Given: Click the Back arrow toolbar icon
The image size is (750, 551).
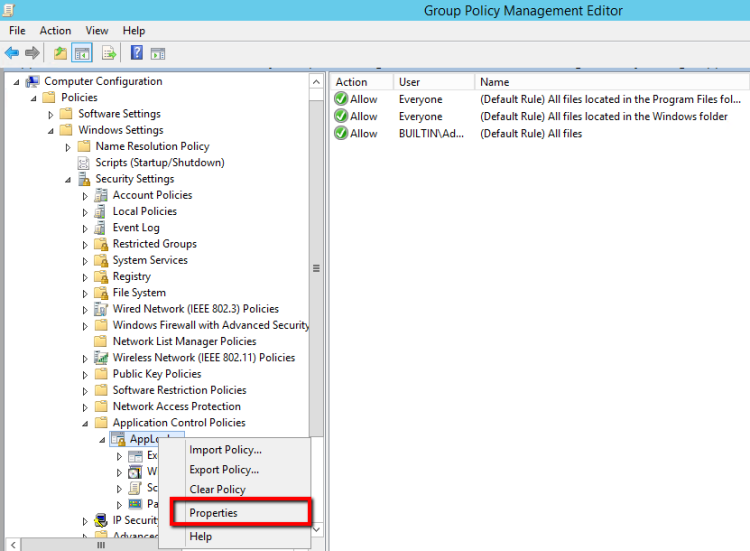Looking at the screenshot, I should coord(12,53).
